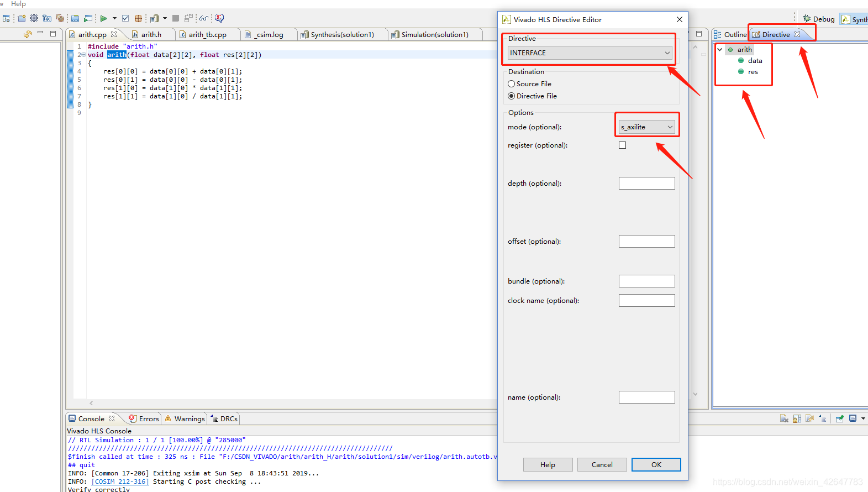Open Synthesis(solution1) report tab

pyautogui.click(x=342, y=34)
